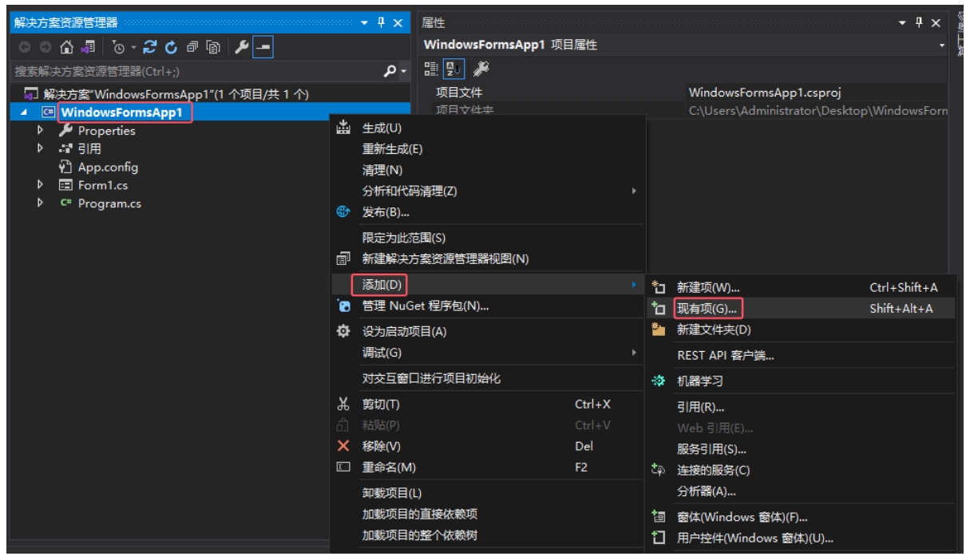Select 清理(N) in the context menu

[x=488, y=170]
